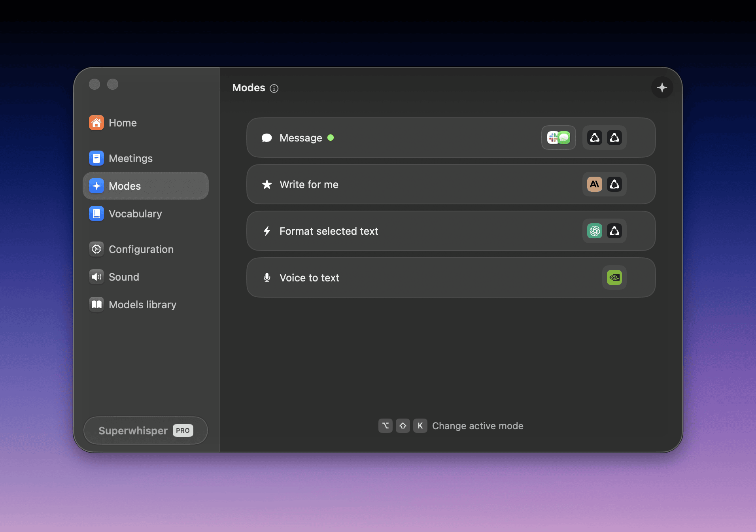
Task: Select the Modes sidebar item
Action: tap(146, 186)
